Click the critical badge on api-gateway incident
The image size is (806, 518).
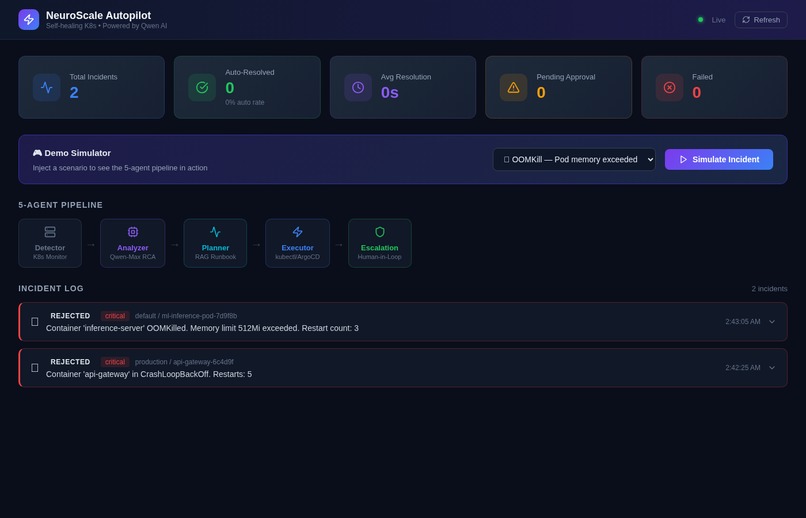115,362
